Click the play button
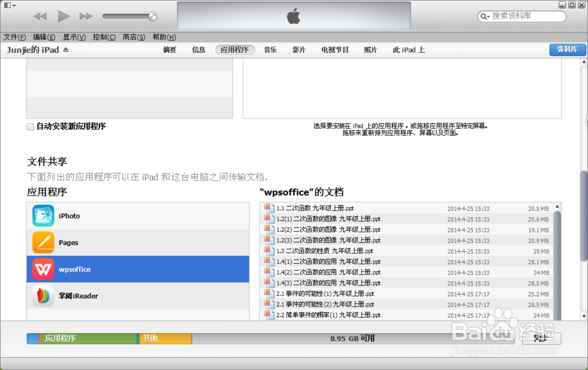Viewport: 588px width, 370px height. tap(64, 16)
